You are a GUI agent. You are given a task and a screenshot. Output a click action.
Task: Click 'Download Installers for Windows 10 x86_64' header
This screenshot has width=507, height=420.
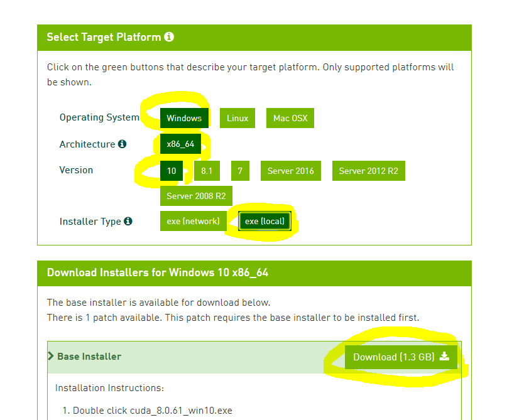tap(158, 272)
